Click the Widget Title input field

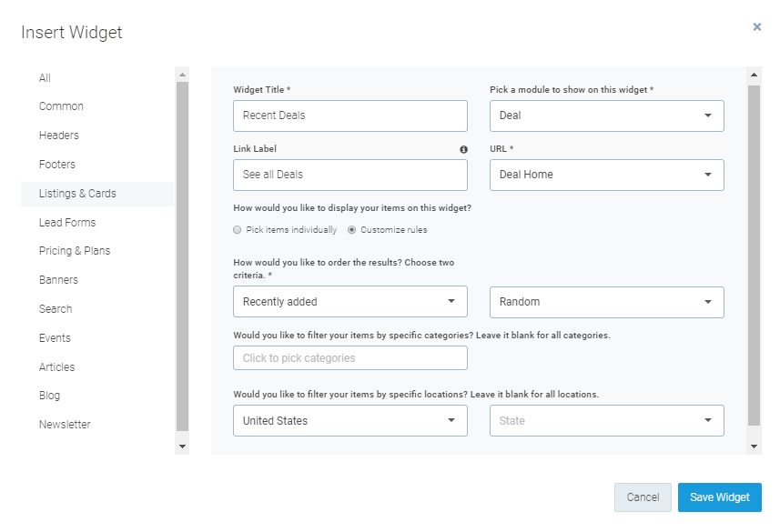pyautogui.click(x=349, y=115)
